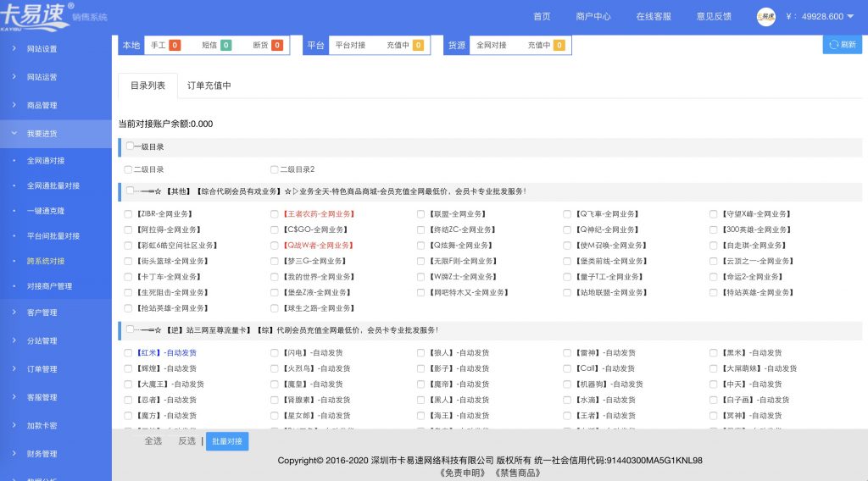The height and width of the screenshot is (481, 868).
Task: Click 反选 to invert selection
Action: (186, 440)
